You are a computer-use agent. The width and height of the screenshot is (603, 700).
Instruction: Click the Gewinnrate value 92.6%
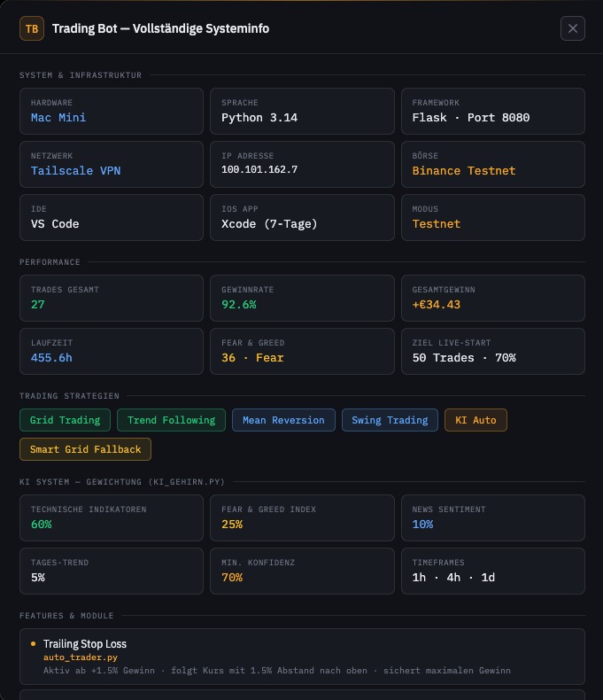click(x=239, y=305)
